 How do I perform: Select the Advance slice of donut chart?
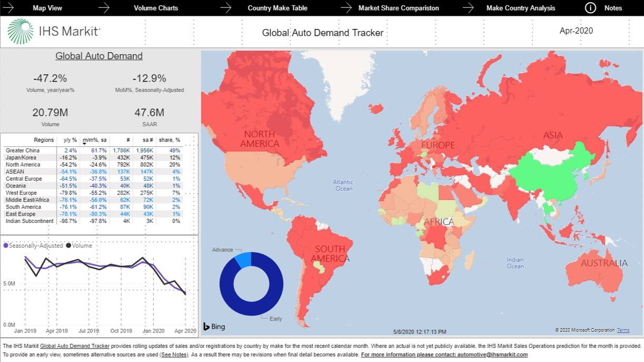pos(243,259)
